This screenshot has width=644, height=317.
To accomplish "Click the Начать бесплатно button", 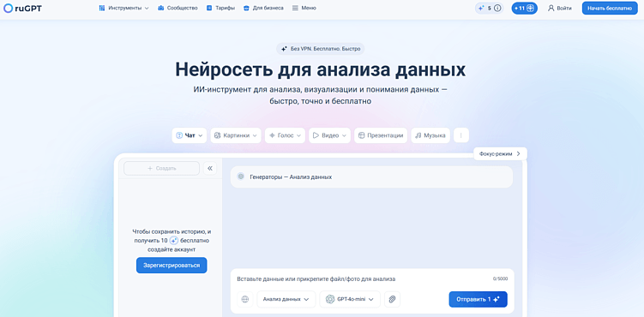I will (610, 9).
